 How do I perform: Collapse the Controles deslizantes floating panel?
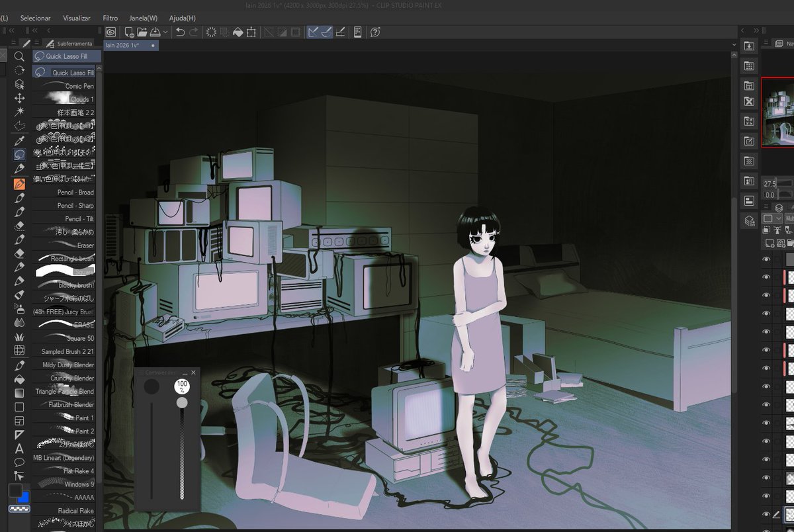click(x=185, y=373)
